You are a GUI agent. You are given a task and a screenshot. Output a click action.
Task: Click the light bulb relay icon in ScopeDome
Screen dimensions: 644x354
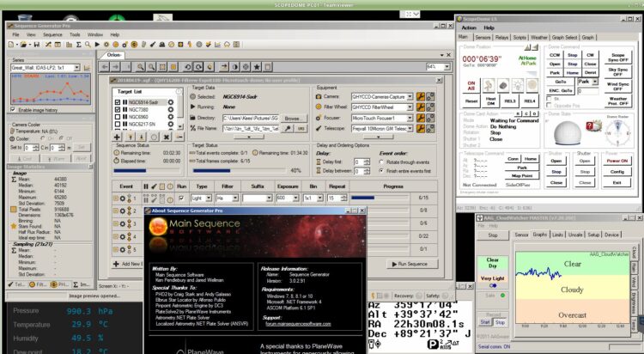point(518,85)
